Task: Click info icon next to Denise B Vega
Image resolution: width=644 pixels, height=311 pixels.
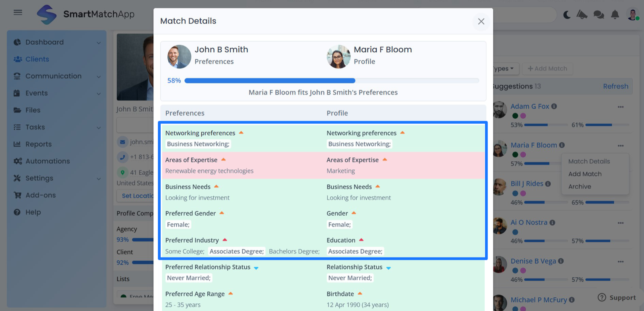Action: pos(561,261)
